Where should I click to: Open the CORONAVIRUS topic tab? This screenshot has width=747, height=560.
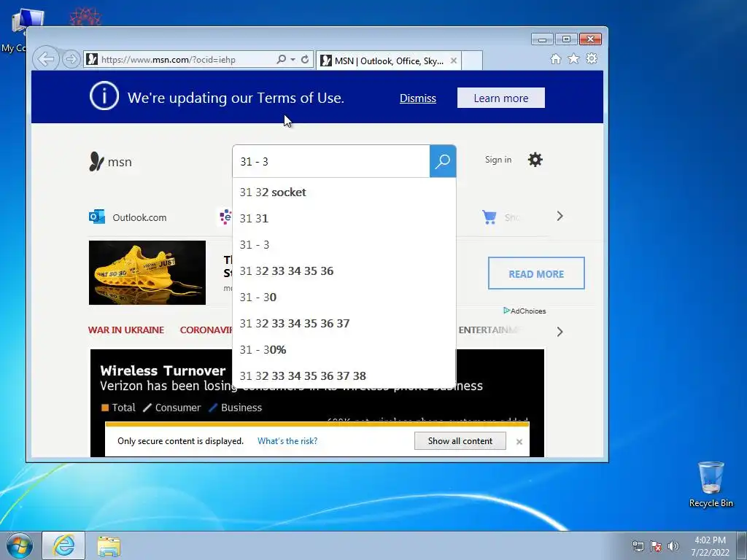coord(206,330)
